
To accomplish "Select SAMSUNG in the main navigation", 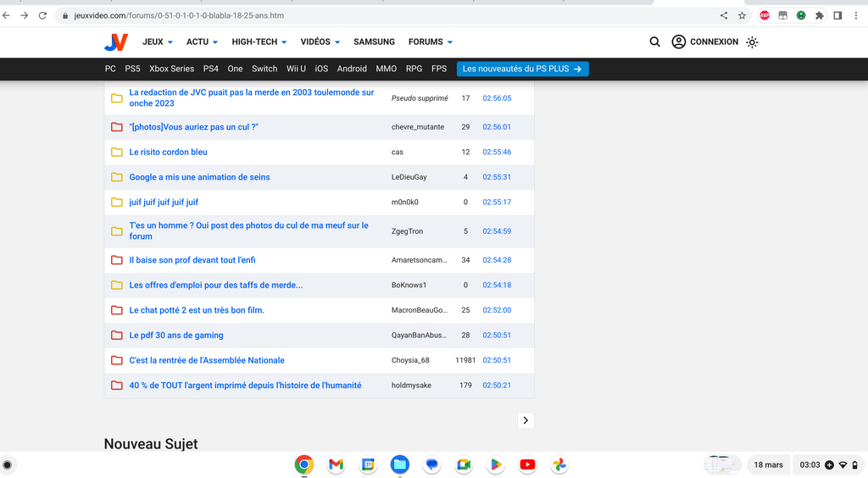I will pyautogui.click(x=374, y=42).
